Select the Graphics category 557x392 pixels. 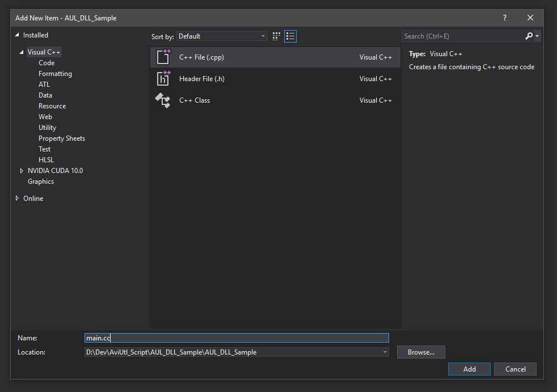coord(41,181)
